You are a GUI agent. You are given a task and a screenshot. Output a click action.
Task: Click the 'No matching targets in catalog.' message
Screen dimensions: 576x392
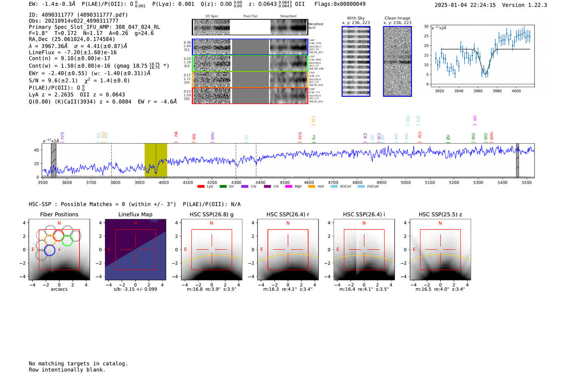pos(78,364)
